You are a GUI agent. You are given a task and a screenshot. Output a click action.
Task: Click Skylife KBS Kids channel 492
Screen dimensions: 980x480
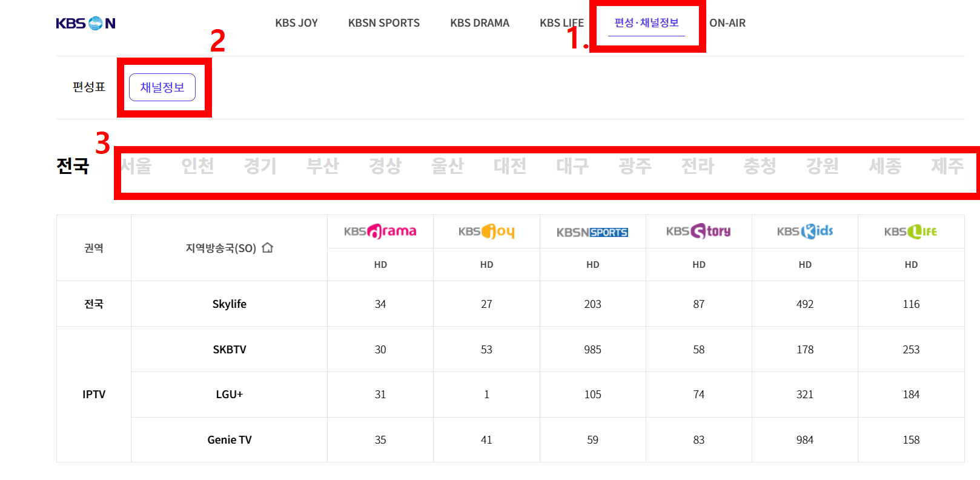[805, 304]
